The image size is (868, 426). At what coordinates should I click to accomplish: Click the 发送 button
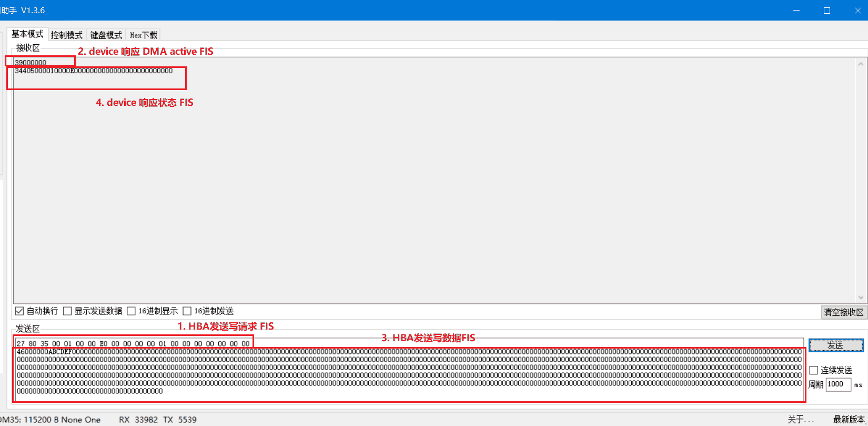[836, 345]
